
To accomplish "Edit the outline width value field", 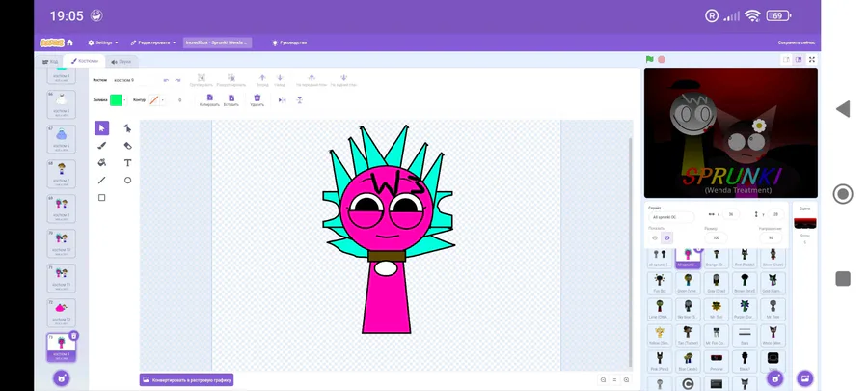I will pos(180,100).
